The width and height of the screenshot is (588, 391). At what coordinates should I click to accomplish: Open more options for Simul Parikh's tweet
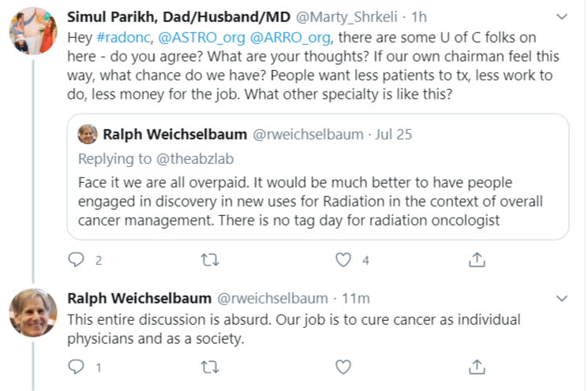click(x=561, y=17)
